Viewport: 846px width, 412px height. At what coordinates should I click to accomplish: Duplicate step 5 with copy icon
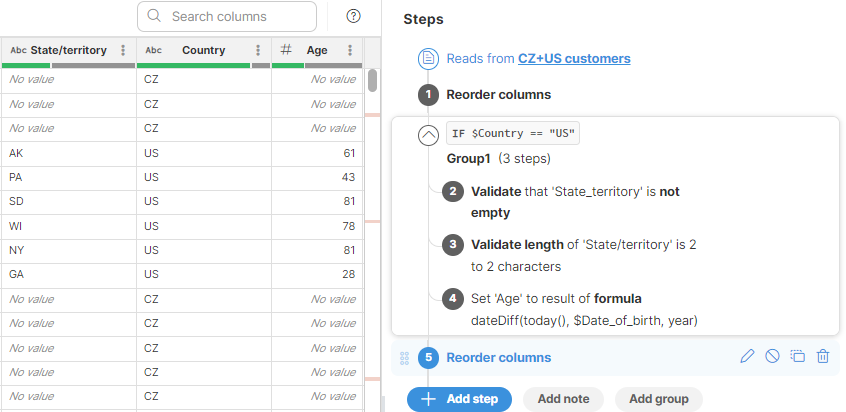[x=797, y=356]
